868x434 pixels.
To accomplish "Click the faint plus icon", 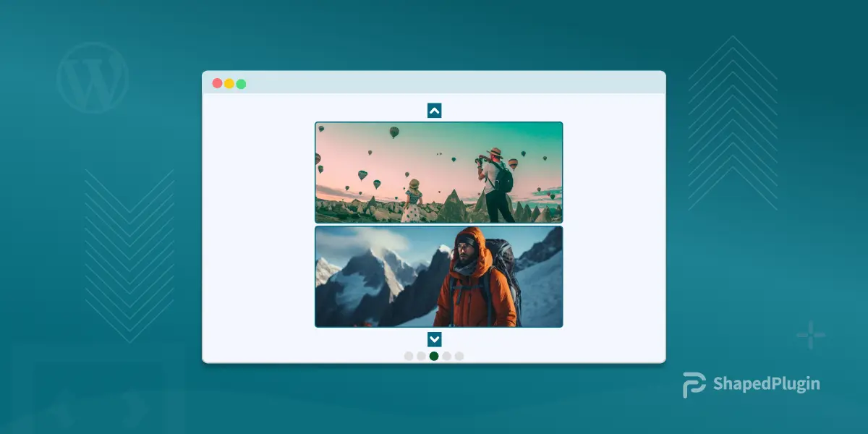I will 811,336.
